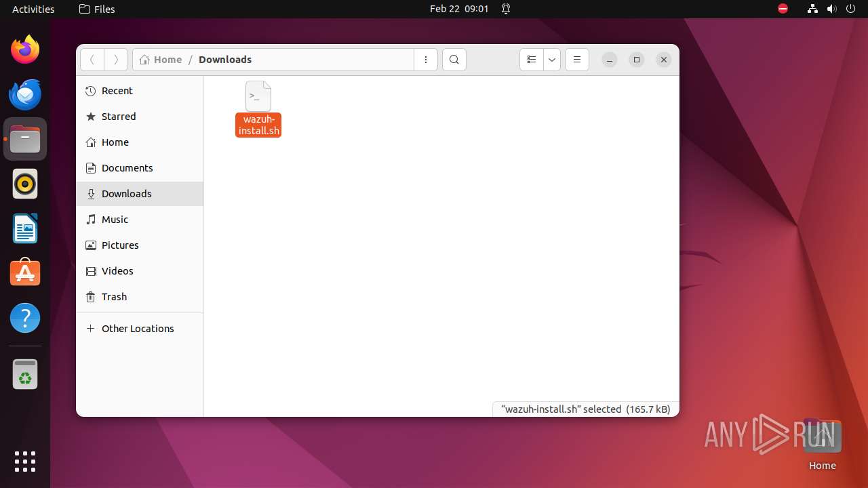868x488 pixels.
Task: Open Videos in the sidebar
Action: [x=140, y=271]
